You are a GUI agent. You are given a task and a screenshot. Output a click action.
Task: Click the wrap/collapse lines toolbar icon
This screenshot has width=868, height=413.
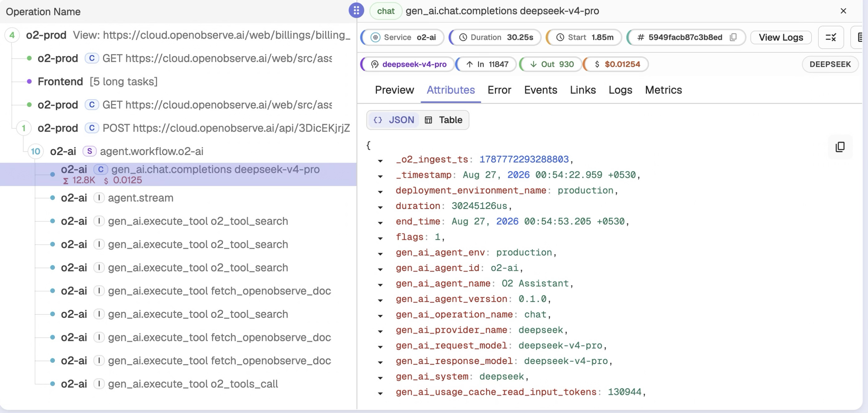pos(831,37)
